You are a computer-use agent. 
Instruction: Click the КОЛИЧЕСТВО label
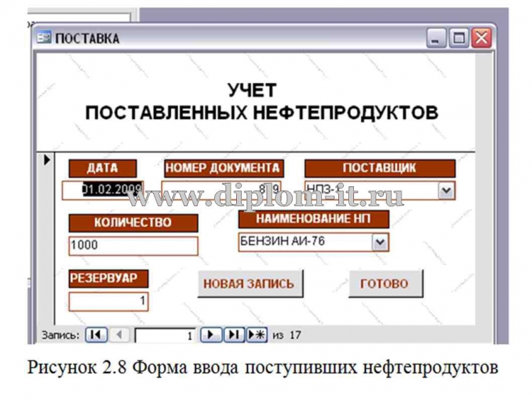(x=133, y=223)
